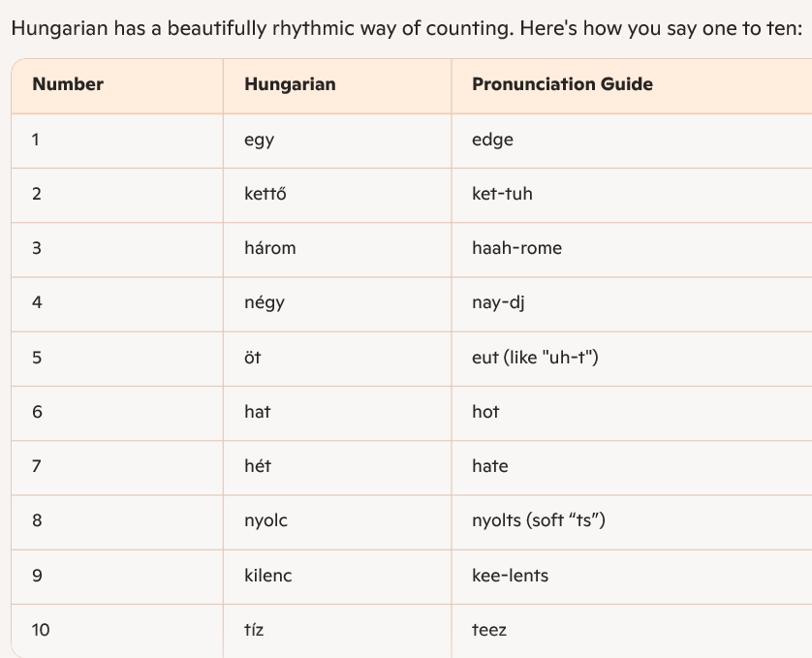Click the intro sentence about Hungarian counting
This screenshot has height=658, width=812.
(407, 28)
